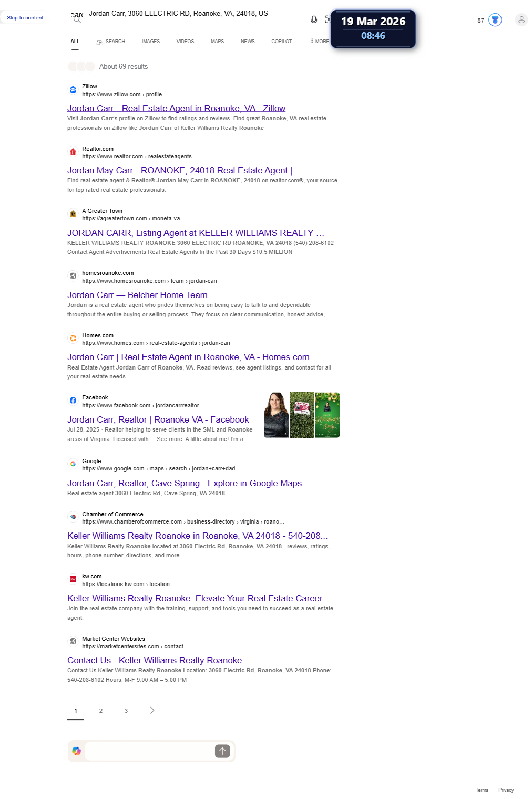Open Jordan Carr — Belcher Home Team link

[137, 295]
